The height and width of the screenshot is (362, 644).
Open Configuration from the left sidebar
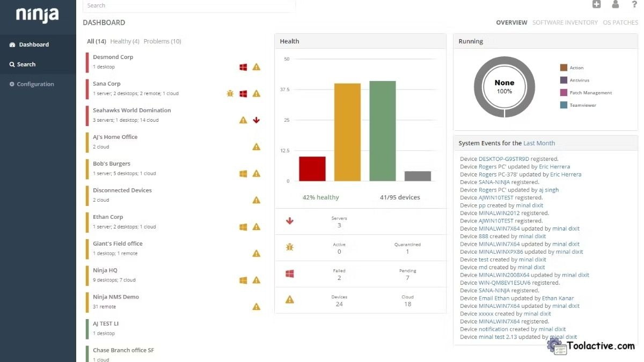point(33,84)
